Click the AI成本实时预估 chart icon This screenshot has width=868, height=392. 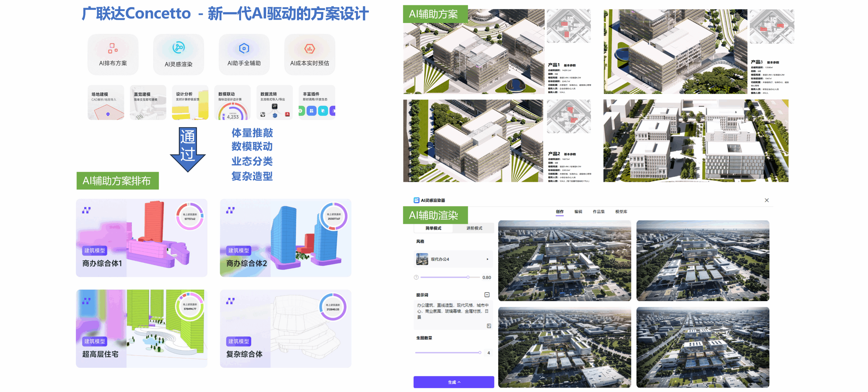click(x=309, y=48)
